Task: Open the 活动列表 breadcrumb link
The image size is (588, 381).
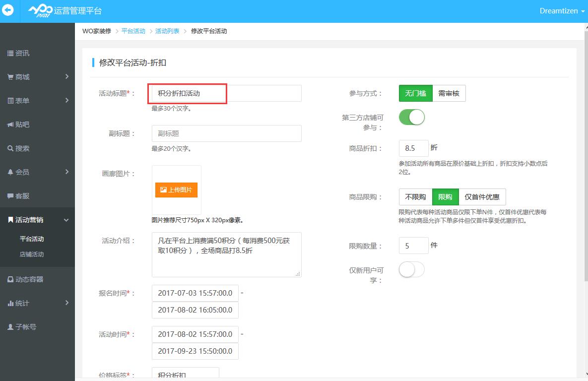Action: (x=166, y=31)
